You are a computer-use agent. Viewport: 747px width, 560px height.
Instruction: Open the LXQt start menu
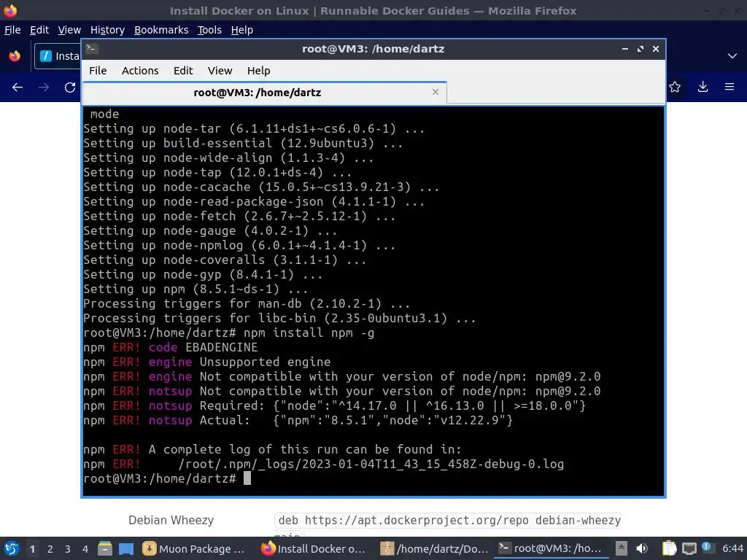coord(11,548)
